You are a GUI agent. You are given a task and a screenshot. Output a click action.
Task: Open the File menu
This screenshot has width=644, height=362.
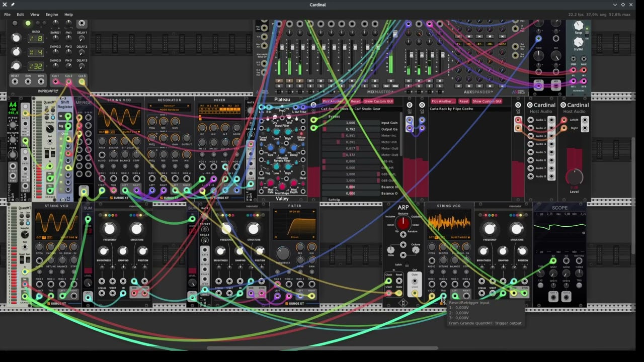tap(8, 15)
